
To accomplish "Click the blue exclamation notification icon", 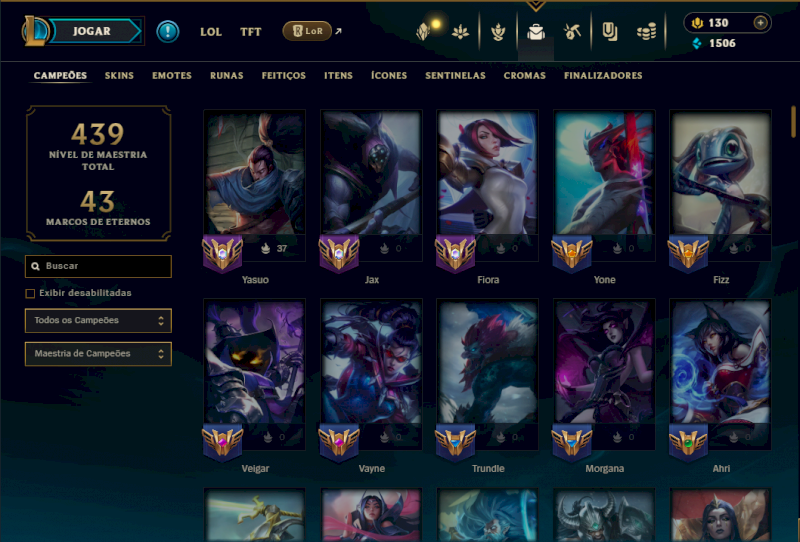I will click(167, 32).
